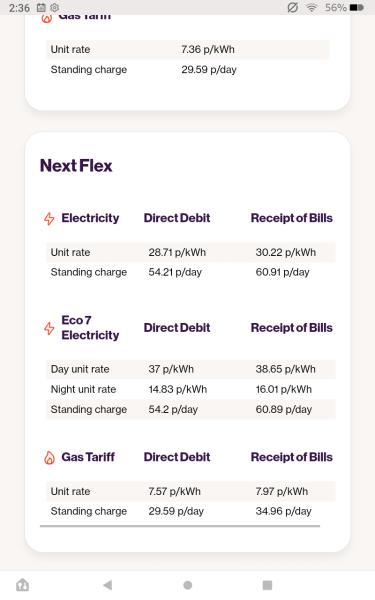Image resolution: width=375 pixels, height=600 pixels.
Task: Tap the battery indicator icon
Action: click(x=357, y=7)
